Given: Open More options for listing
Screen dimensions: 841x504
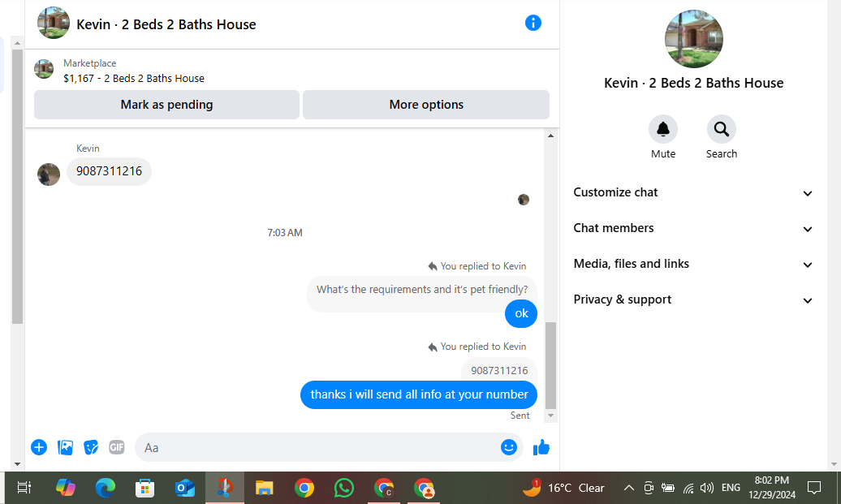Looking at the screenshot, I should pyautogui.click(x=426, y=105).
